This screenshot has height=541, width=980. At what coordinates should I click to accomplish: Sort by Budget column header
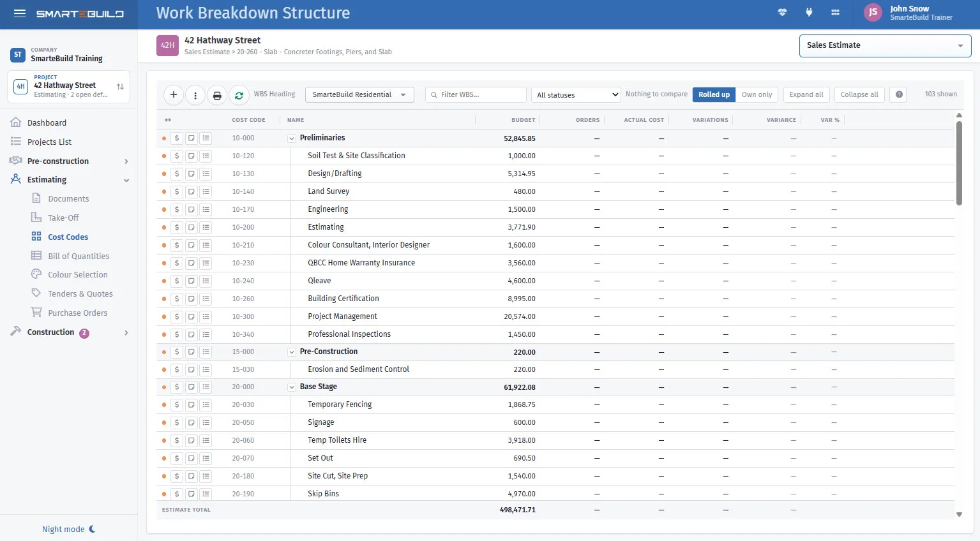(523, 120)
